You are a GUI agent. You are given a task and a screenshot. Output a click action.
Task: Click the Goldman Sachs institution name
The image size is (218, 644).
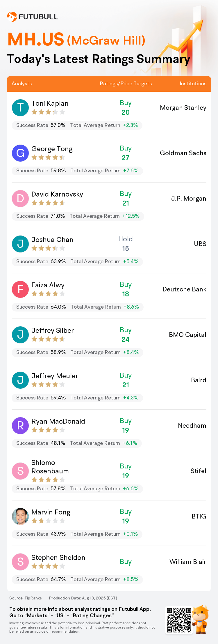183,153
